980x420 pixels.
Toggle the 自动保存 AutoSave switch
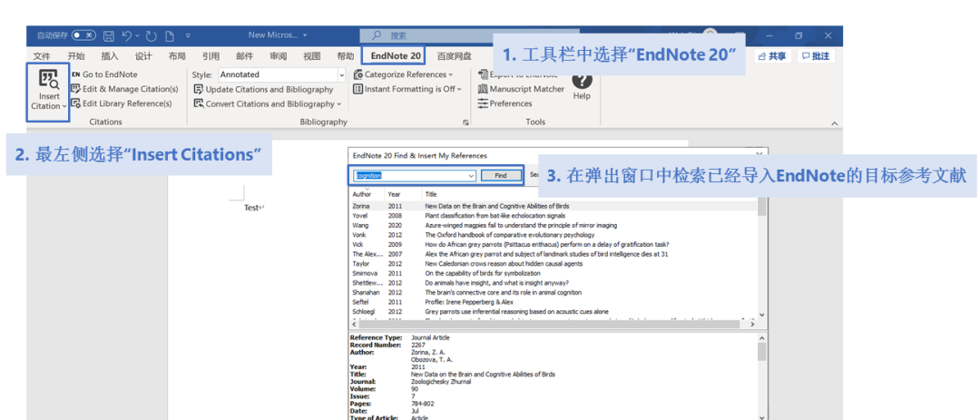pyautogui.click(x=83, y=35)
